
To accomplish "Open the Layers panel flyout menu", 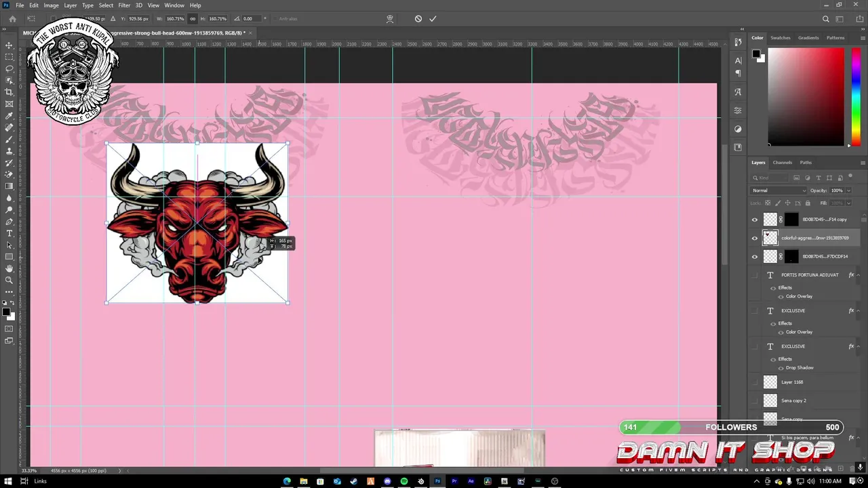I will pyautogui.click(x=863, y=163).
